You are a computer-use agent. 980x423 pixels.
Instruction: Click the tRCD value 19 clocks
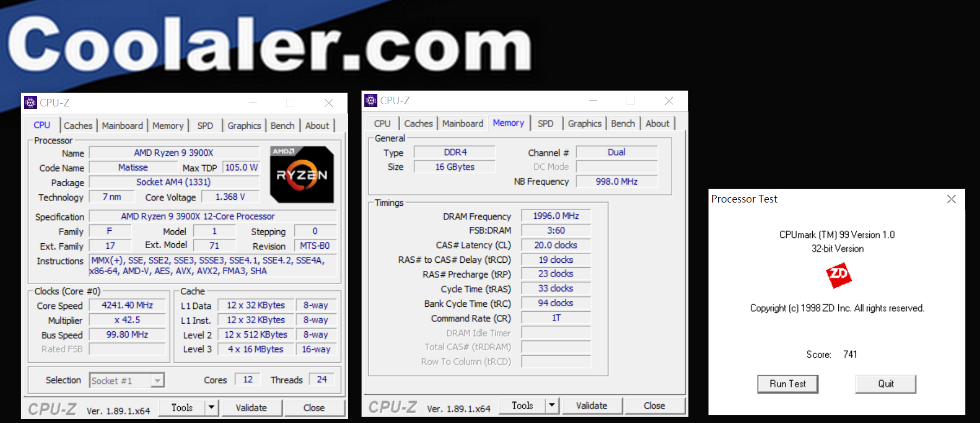click(x=556, y=260)
